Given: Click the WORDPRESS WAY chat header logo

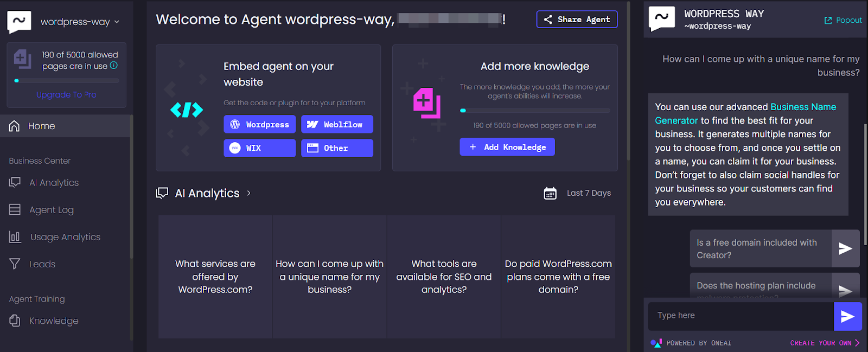Looking at the screenshot, I should [662, 19].
